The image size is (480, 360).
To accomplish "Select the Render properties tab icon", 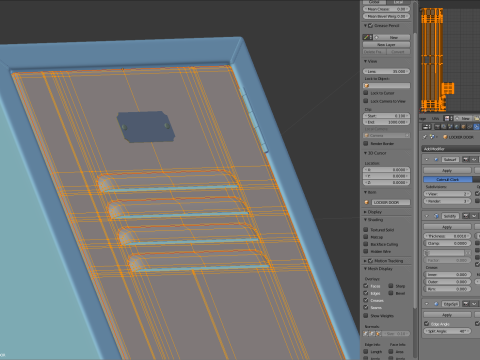I will tap(437, 127).
